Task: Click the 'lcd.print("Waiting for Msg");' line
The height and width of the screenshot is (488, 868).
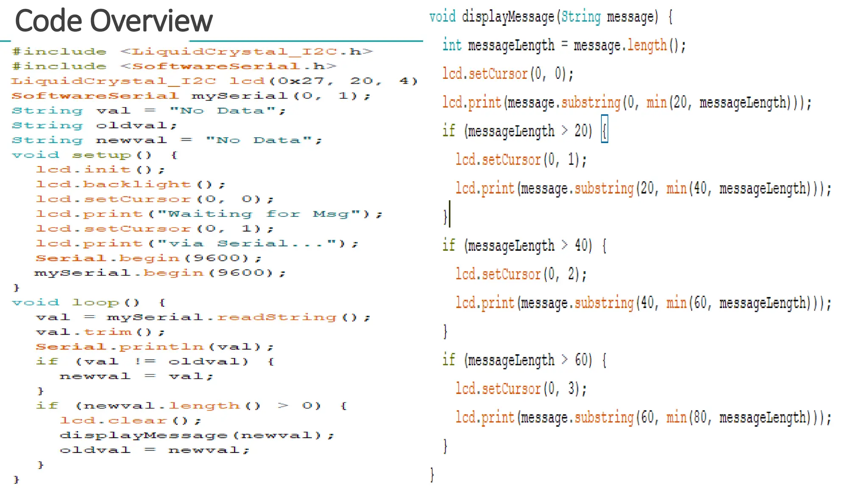Action: pos(209,214)
